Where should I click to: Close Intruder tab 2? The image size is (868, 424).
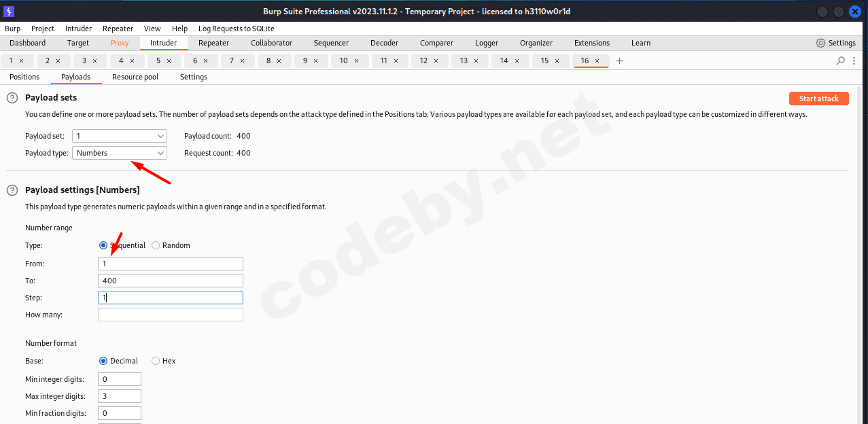click(58, 60)
